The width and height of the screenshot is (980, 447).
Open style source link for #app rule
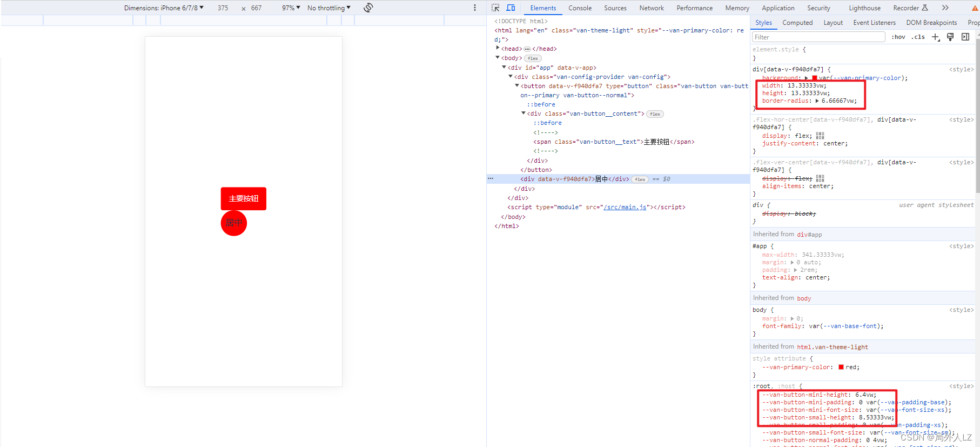[961, 246]
